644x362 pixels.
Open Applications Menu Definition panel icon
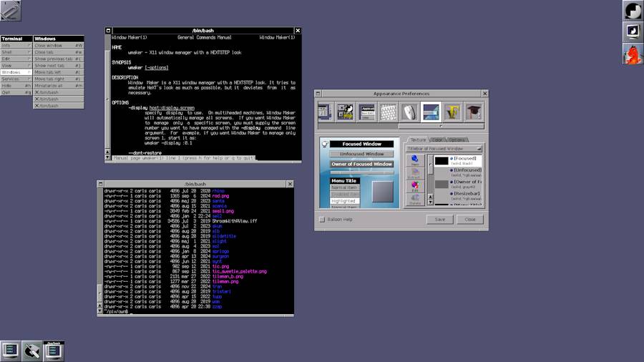point(367,112)
